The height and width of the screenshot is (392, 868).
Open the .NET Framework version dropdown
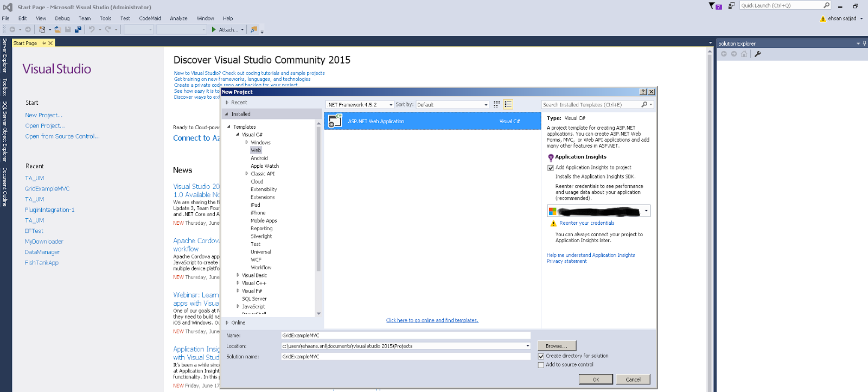360,105
